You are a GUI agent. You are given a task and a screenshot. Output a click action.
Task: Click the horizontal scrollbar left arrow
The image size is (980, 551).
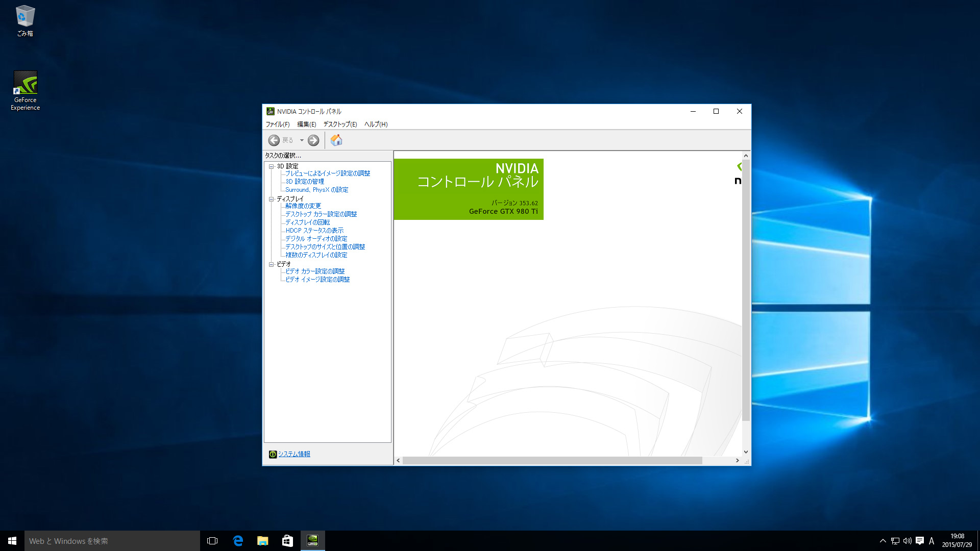[x=398, y=461]
